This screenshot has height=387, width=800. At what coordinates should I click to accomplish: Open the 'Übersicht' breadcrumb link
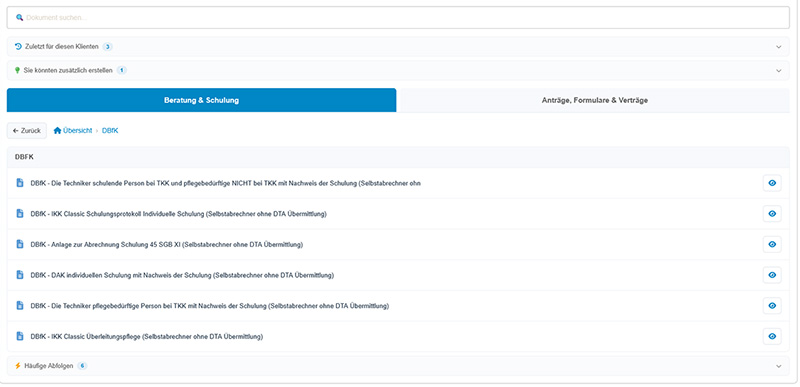point(78,131)
